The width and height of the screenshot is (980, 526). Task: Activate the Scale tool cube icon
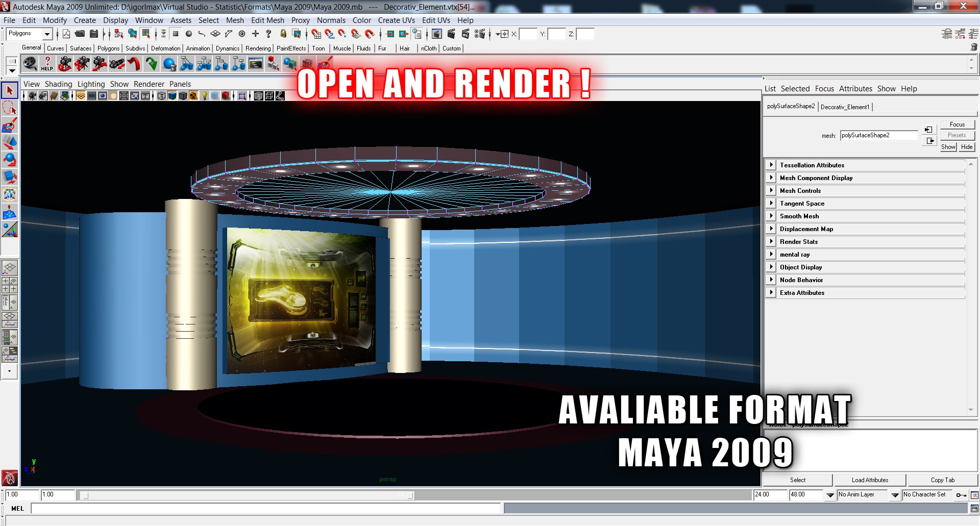(x=10, y=178)
